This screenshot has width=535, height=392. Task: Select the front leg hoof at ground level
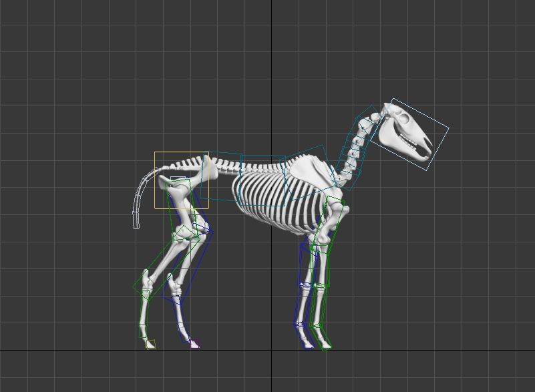[323, 344]
